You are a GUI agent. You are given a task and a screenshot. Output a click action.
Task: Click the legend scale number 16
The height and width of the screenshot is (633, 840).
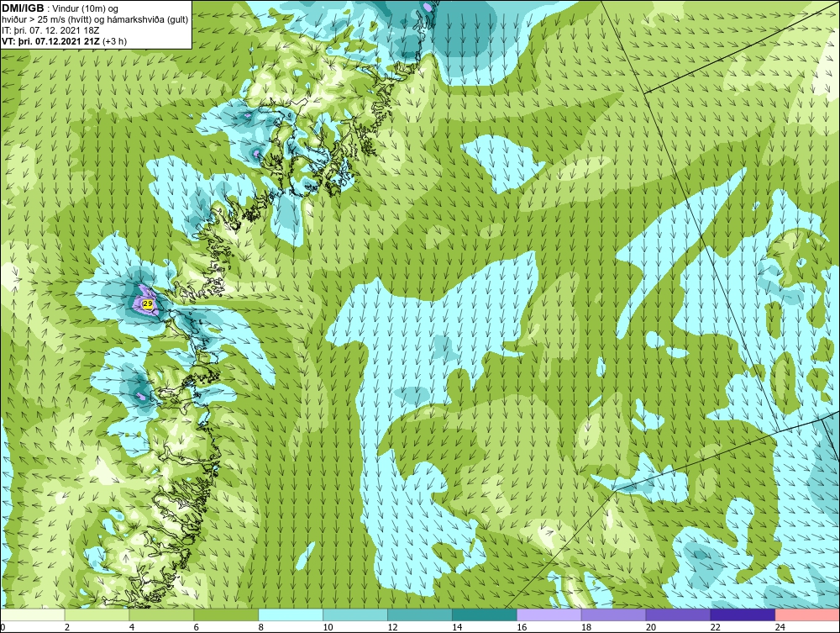tap(522, 627)
